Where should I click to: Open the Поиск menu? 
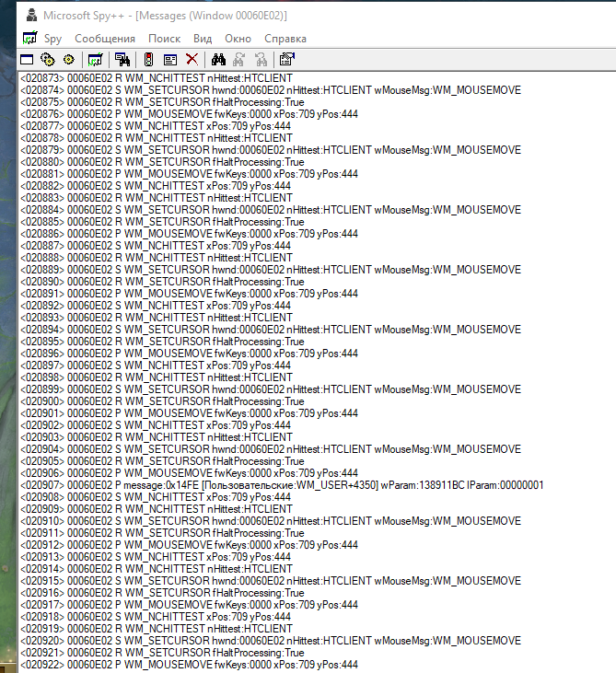point(165,39)
